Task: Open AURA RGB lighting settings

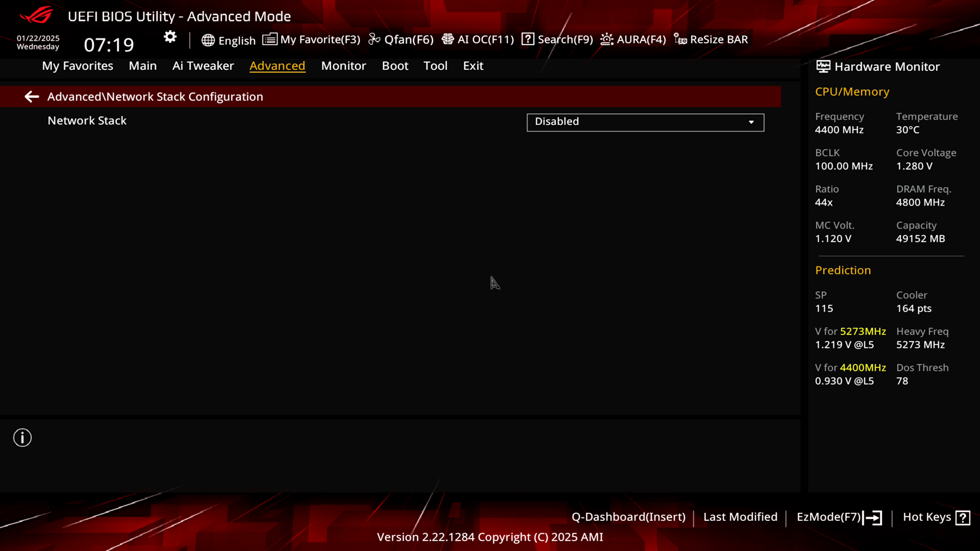Action: [x=633, y=39]
